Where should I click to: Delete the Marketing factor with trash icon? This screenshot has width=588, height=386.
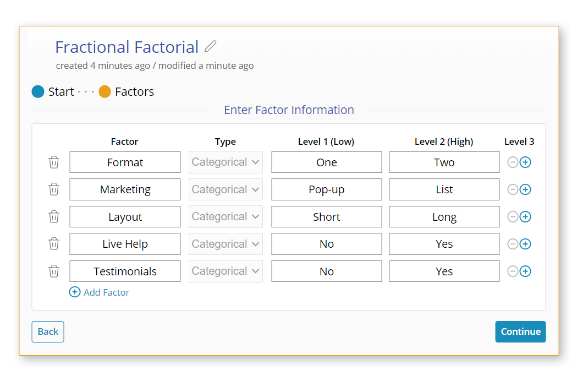point(54,189)
